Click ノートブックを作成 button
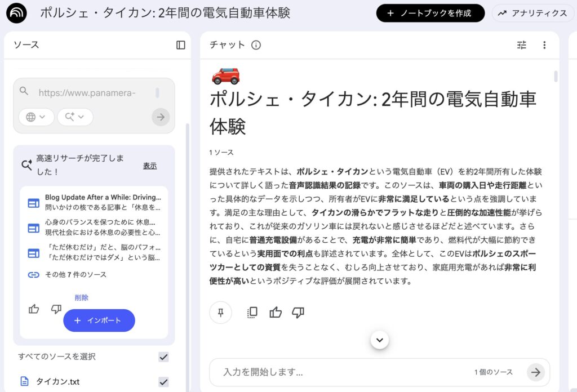 coord(430,13)
